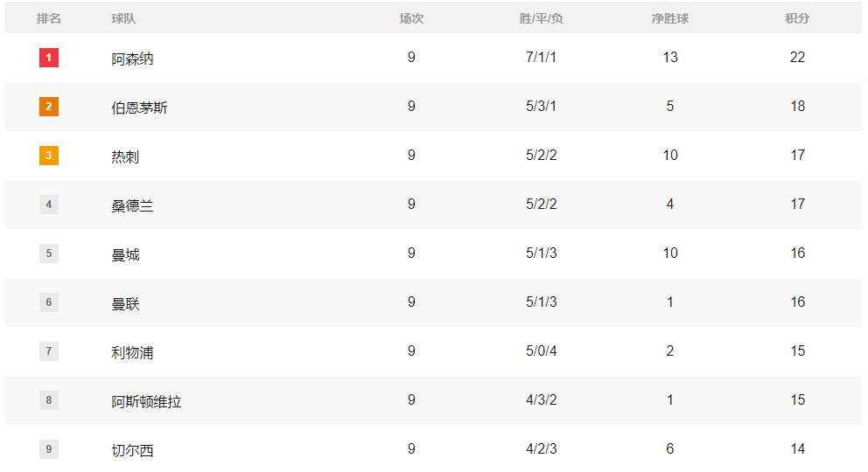The image size is (868, 472).
Task: Click the gray rank 5 badge
Action: (x=49, y=253)
